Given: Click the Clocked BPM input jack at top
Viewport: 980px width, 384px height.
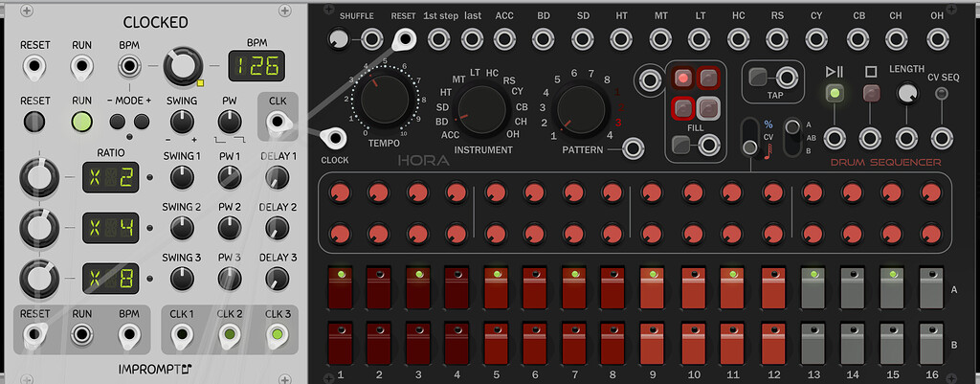Looking at the screenshot, I should coord(129,66).
